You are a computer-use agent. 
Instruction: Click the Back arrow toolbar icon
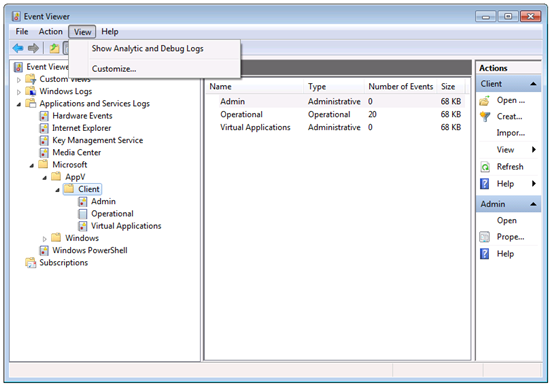[x=18, y=48]
